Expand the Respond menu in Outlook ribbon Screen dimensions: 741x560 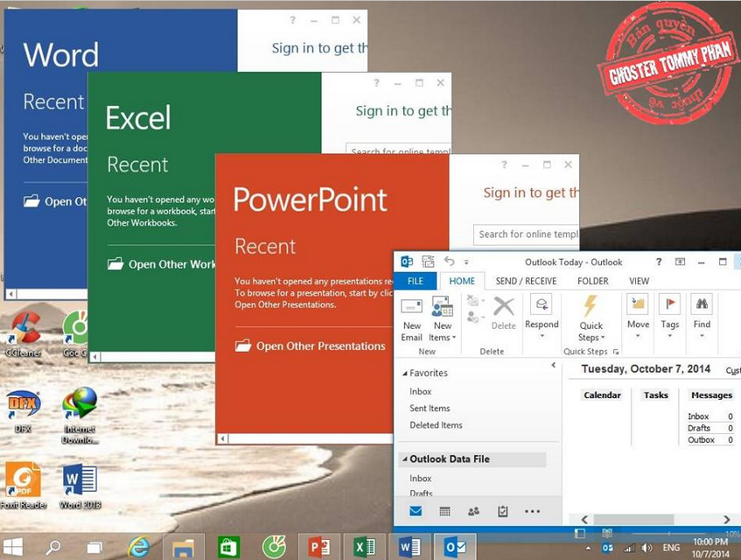coord(542,317)
